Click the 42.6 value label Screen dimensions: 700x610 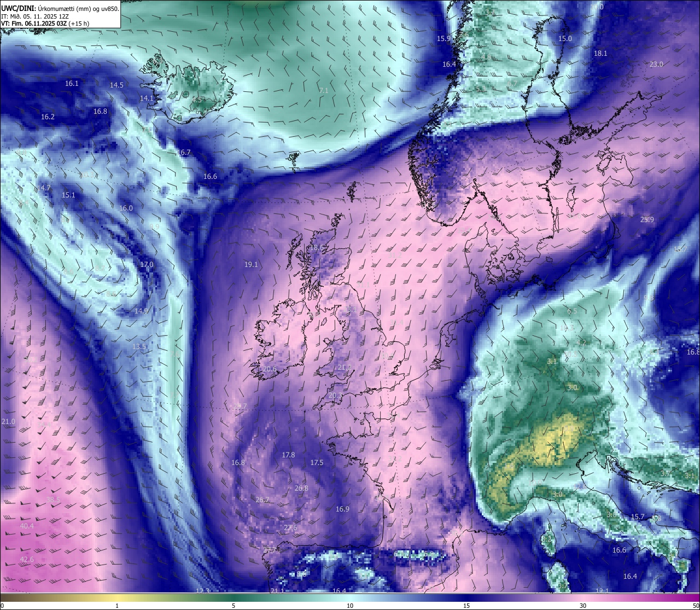[x=27, y=560]
